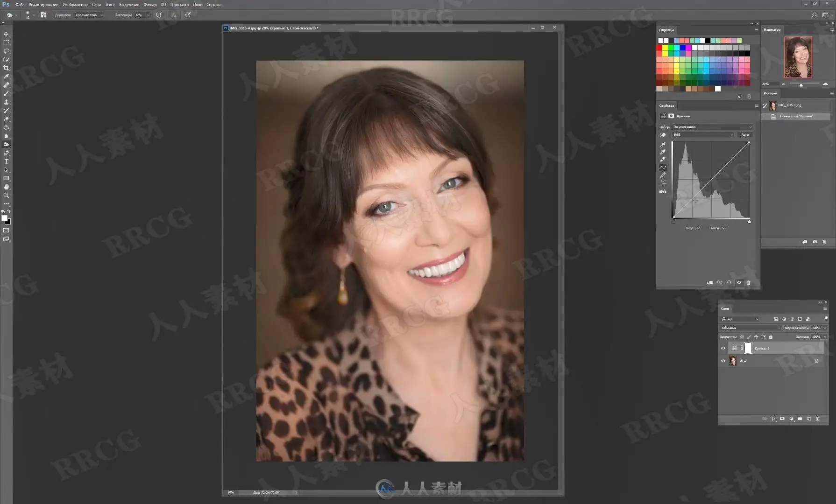The image size is (836, 504).
Task: Select the Type tool in the left toolbar
Action: [x=6, y=161]
